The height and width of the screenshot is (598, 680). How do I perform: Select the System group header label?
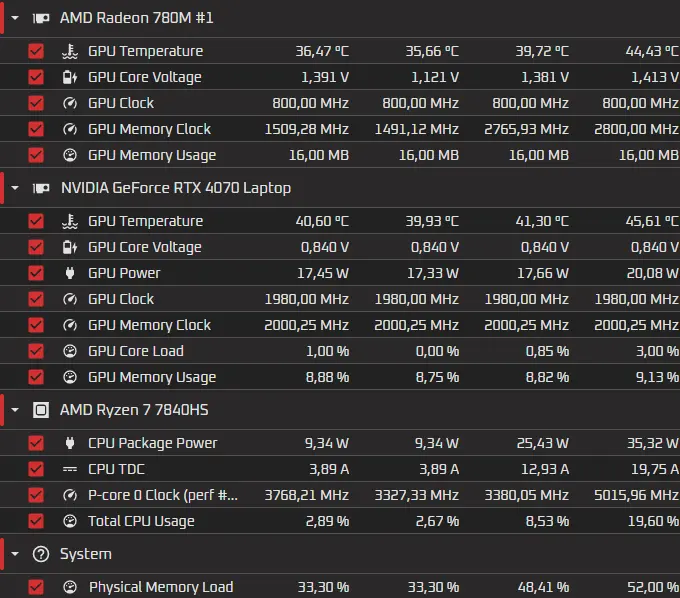pos(86,554)
